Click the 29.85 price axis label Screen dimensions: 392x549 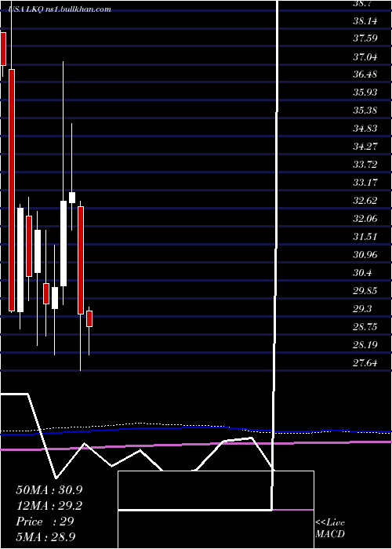coord(365,291)
